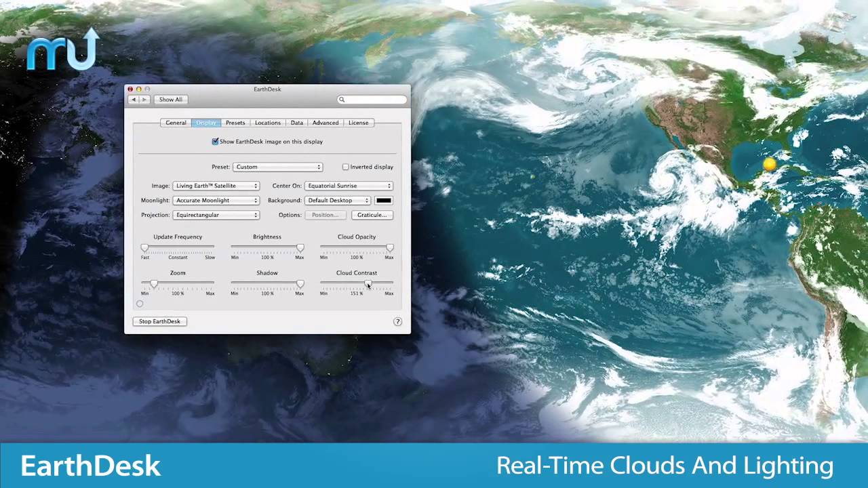Screen dimensions: 868x488
Task: Click the search magnifier icon
Action: pyautogui.click(x=342, y=100)
